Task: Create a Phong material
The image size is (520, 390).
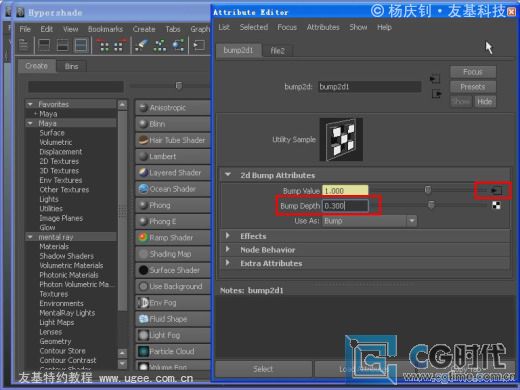Action: pos(173,205)
